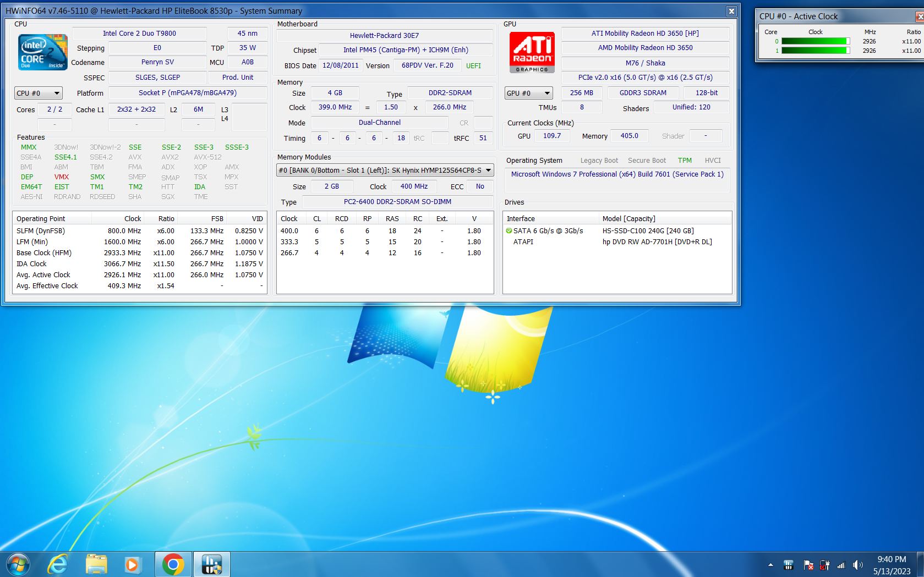Click the SSE4.1 feature flag
This screenshot has height=577, width=924.
tap(65, 157)
